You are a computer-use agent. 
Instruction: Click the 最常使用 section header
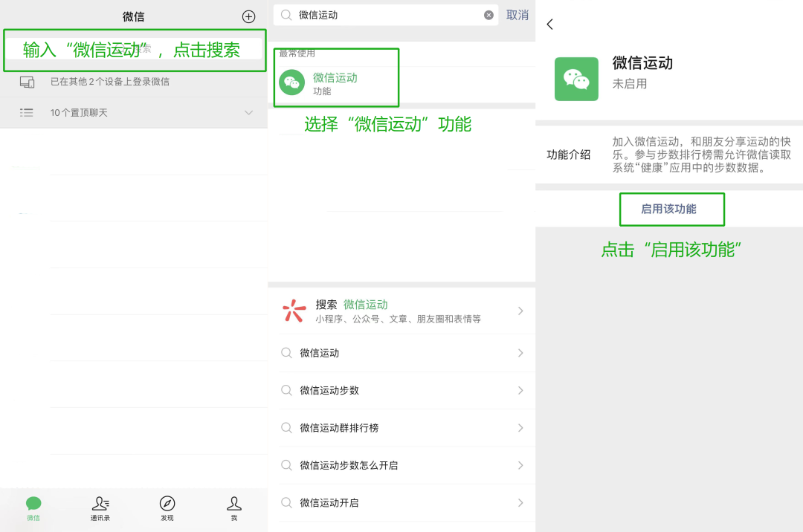pyautogui.click(x=297, y=53)
